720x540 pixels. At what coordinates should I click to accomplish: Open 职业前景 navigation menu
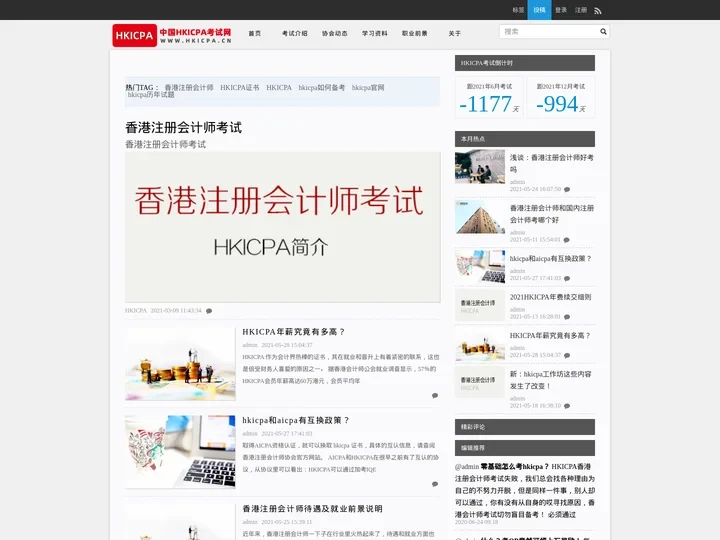(x=415, y=34)
